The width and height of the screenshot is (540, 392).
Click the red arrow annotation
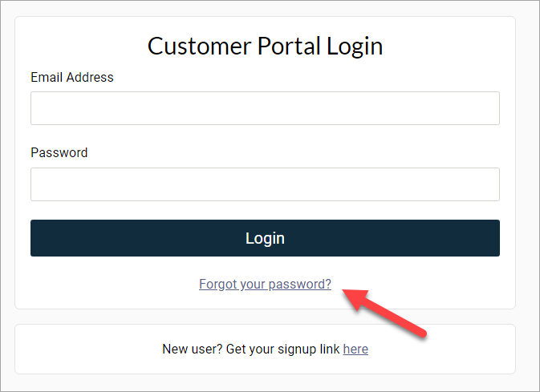384,313
